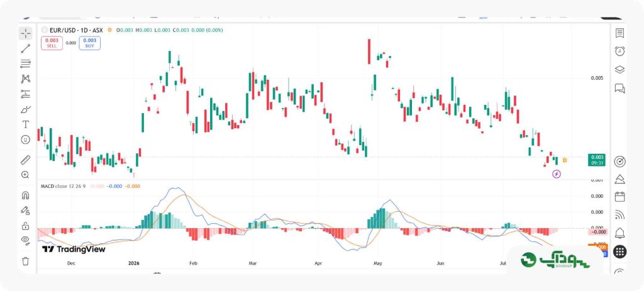Click the trash remove objects icon

pyautogui.click(x=25, y=261)
